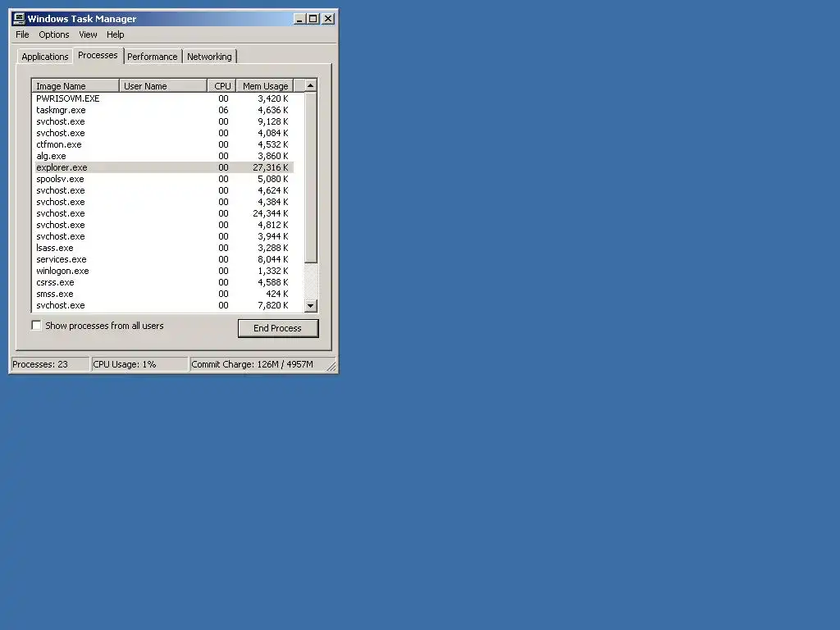
Task: Sort by Mem Usage column header
Action: tap(265, 85)
